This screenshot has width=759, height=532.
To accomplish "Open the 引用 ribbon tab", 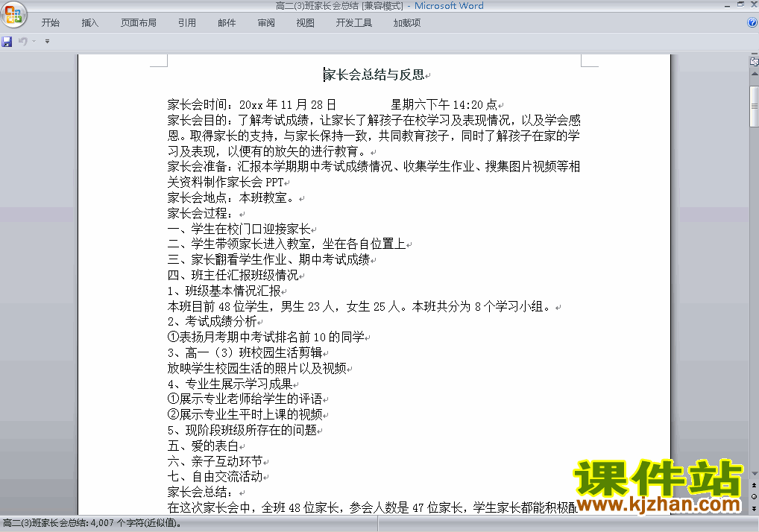I will [187, 23].
